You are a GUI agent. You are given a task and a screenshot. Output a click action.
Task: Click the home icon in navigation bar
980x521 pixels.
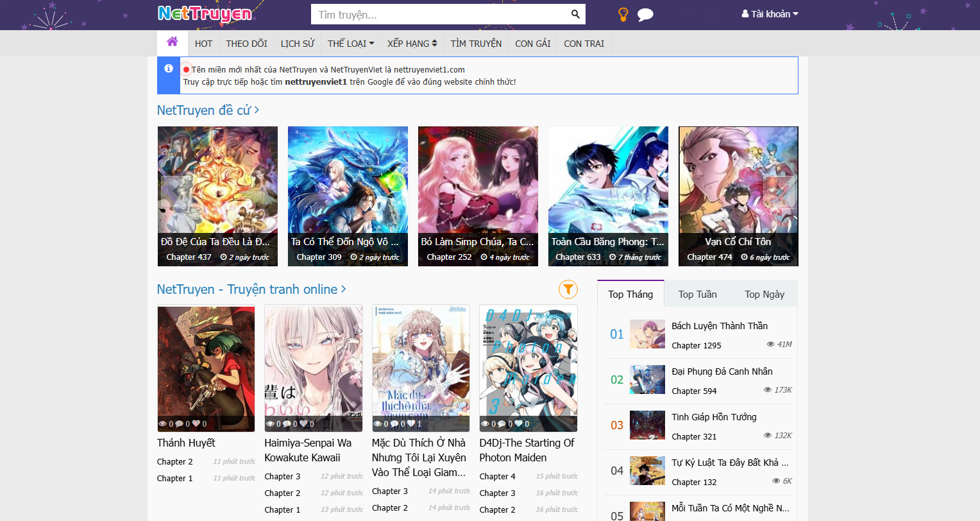coord(172,42)
